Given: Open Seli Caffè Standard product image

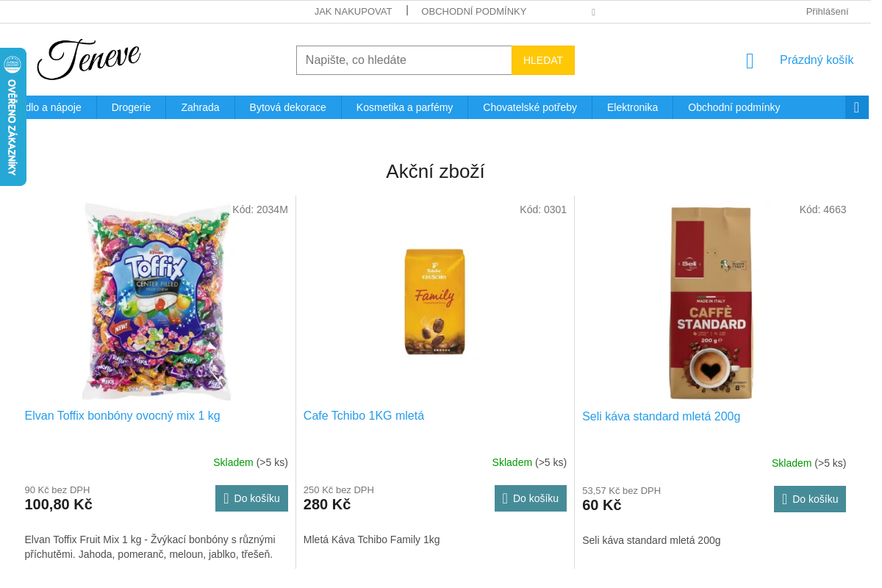Looking at the screenshot, I should 711,303.
